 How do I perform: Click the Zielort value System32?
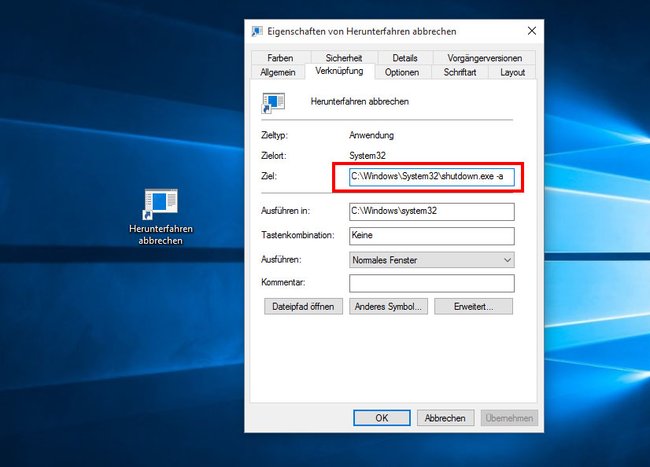367,156
